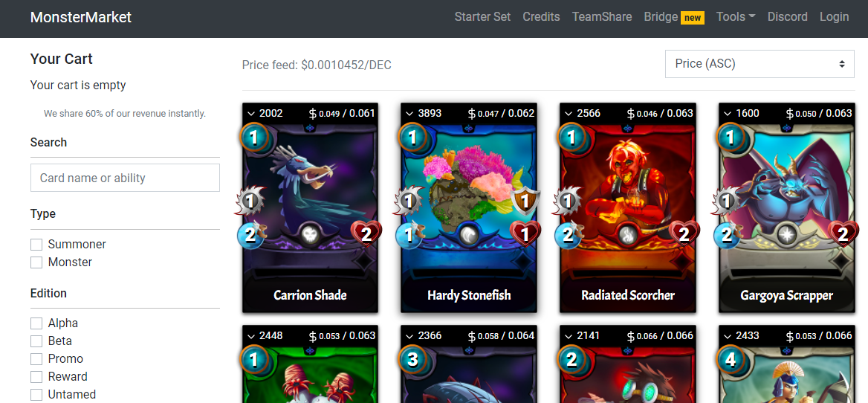Expand the chevron next to 2002 on Carrion Shade
Screen dimensions: 868x403
(x=250, y=114)
